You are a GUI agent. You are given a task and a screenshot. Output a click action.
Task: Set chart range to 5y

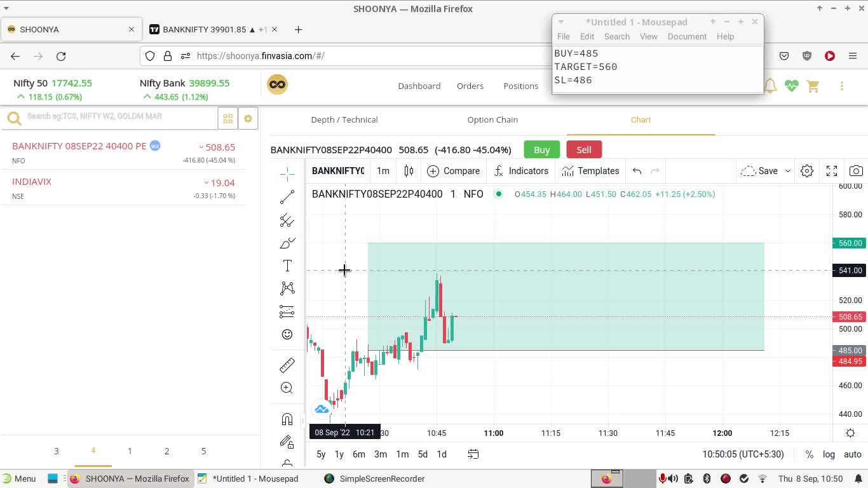(x=321, y=454)
